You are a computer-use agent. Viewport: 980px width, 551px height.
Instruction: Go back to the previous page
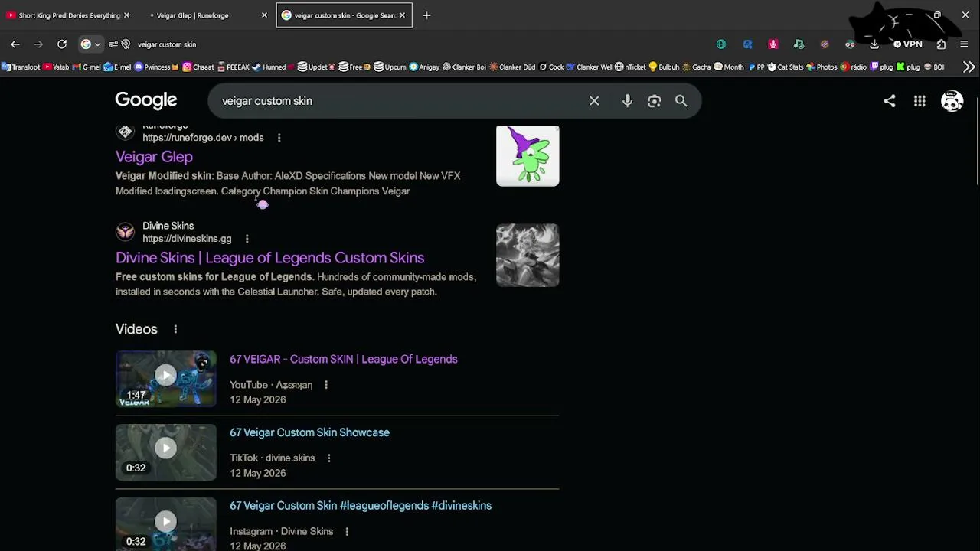[15, 44]
